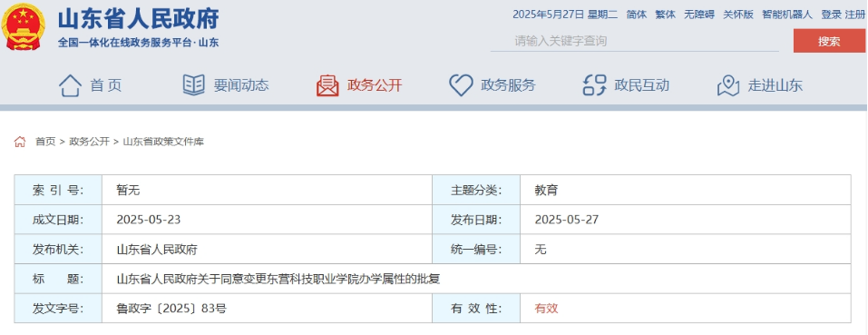
Task: Click the small home icon in breadcrumb
Action: (x=20, y=142)
